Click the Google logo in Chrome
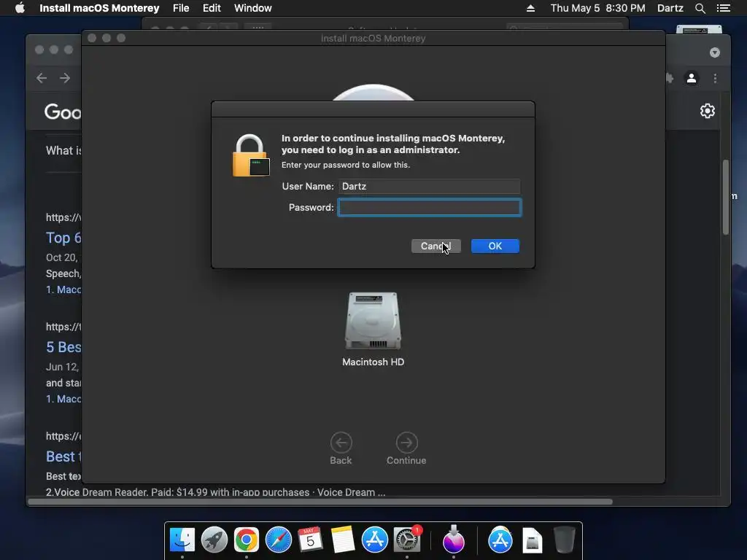The width and height of the screenshot is (747, 560). [63, 112]
